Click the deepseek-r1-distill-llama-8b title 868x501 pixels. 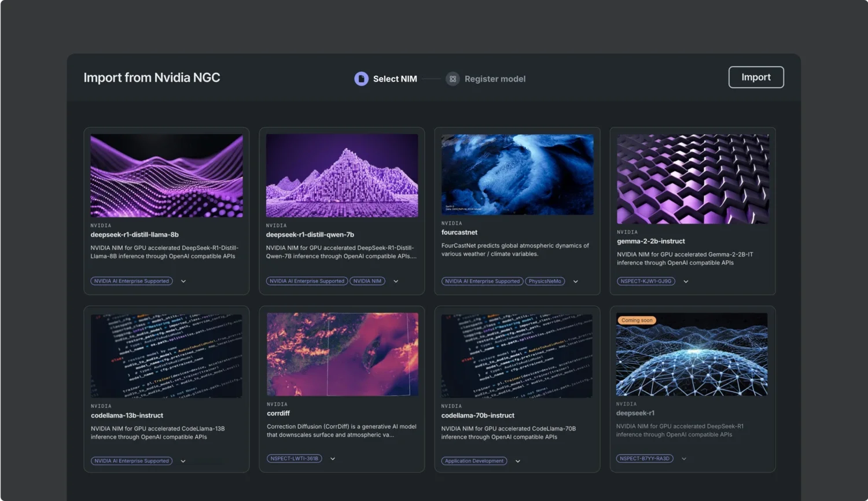click(x=134, y=235)
